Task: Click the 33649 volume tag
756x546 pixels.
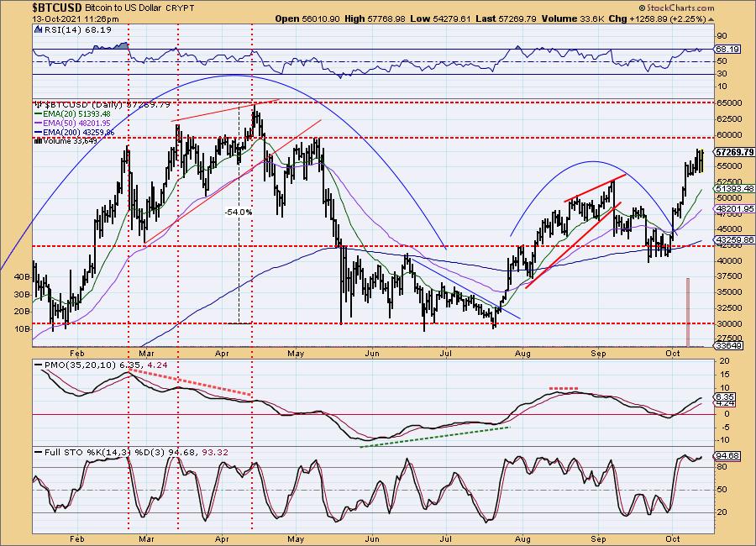Action: (x=727, y=345)
